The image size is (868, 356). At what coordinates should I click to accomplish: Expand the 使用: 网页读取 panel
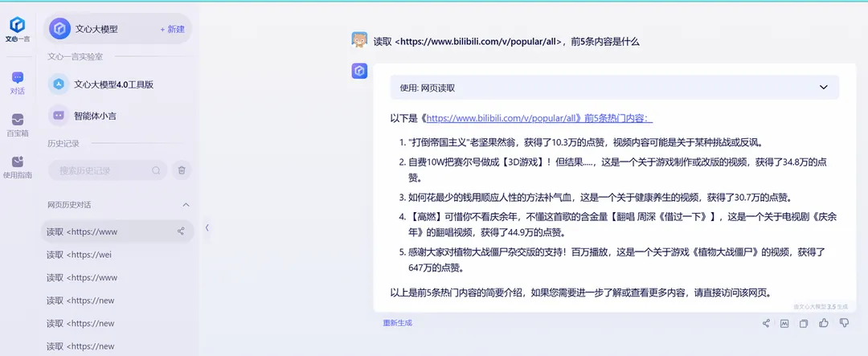pyautogui.click(x=823, y=87)
